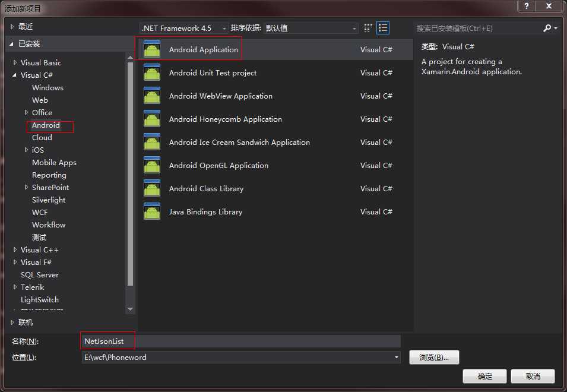Collapse the 已安装 section
Viewport: 567px width, 392px height.
[x=11, y=44]
